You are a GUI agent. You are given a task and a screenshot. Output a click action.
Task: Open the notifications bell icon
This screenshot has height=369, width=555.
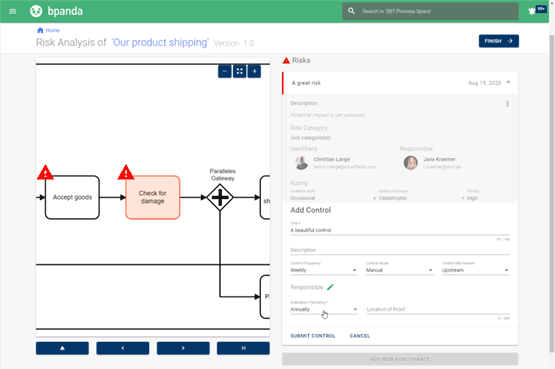[x=532, y=11]
